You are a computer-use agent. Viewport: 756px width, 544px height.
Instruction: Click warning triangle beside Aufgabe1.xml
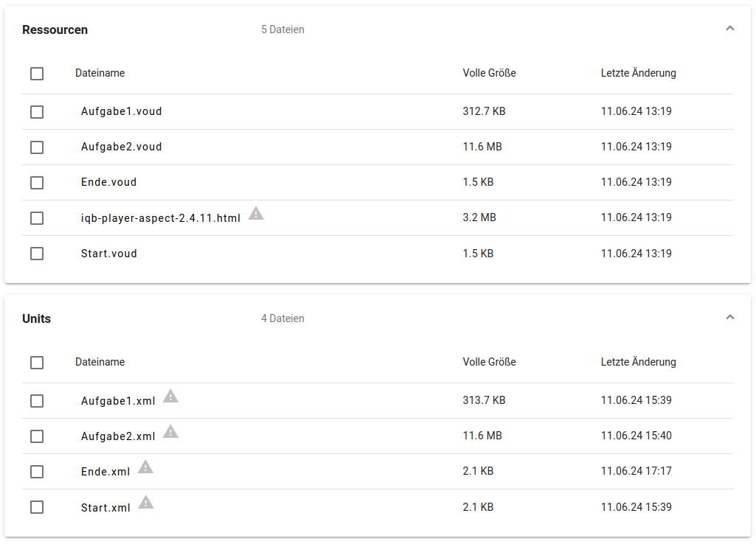(x=170, y=397)
